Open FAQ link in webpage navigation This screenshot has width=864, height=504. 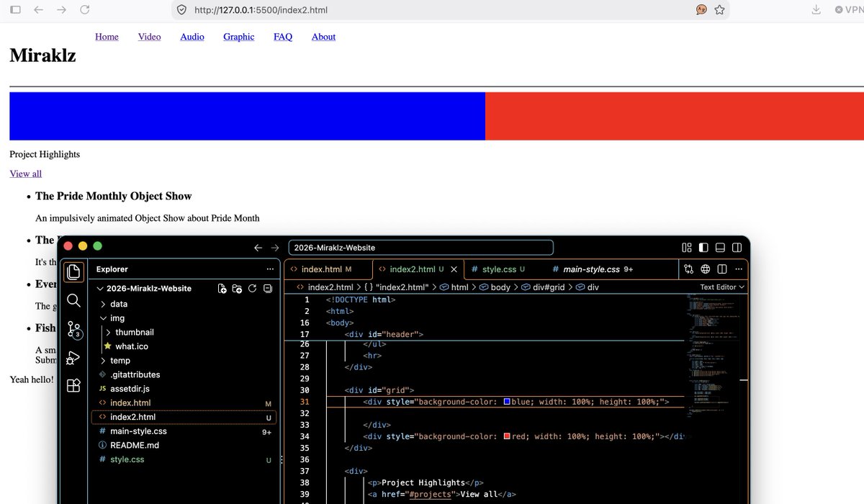tap(283, 37)
